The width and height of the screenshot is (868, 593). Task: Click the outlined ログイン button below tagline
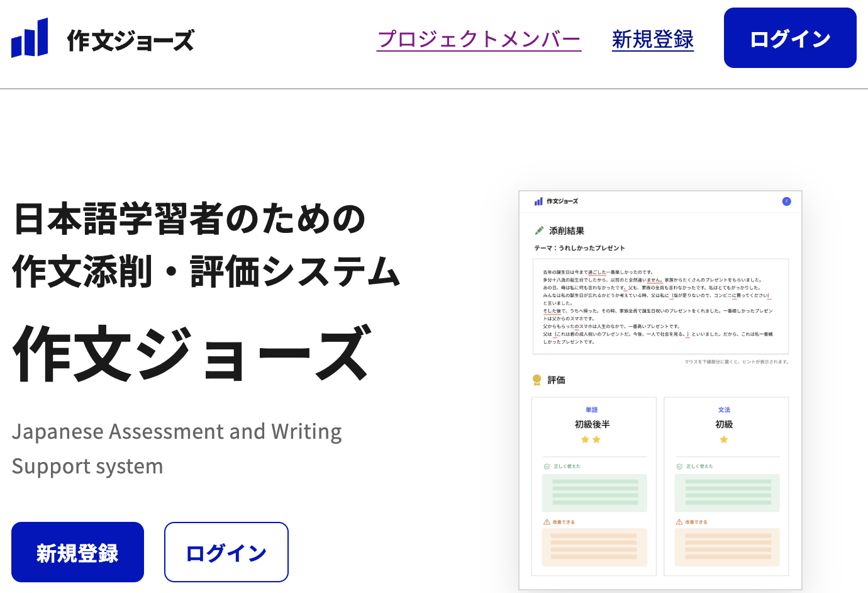pos(226,552)
